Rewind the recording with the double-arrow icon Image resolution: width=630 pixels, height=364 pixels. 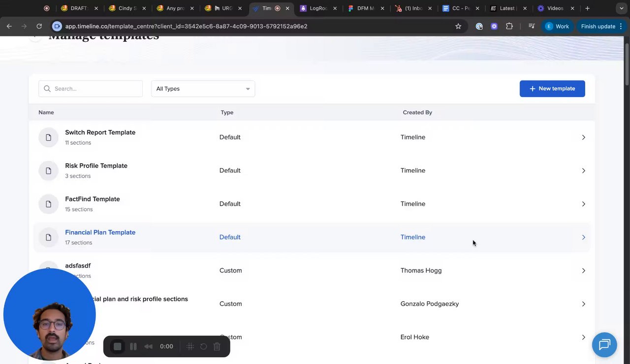[148, 346]
